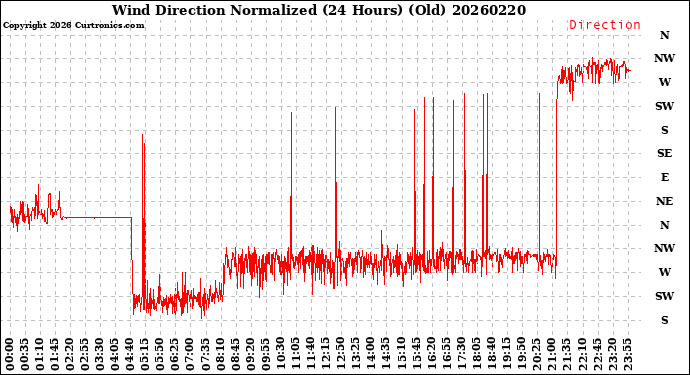Screen dimensions: 690x375
Task: Click the '07:00' time label
Action: pos(190,355)
